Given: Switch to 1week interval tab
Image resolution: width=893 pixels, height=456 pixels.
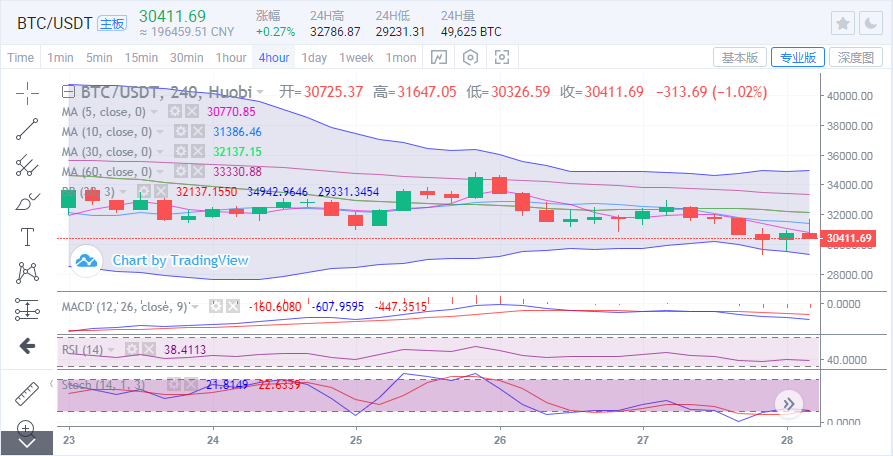Looking at the screenshot, I should pos(357,57).
